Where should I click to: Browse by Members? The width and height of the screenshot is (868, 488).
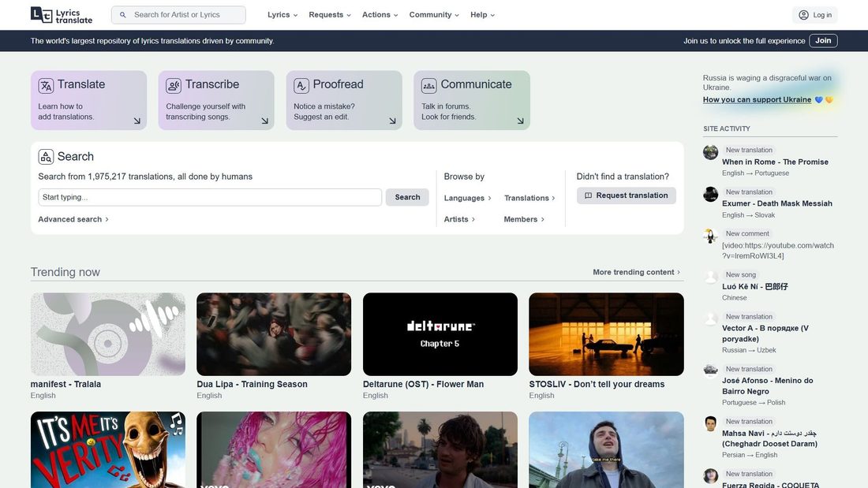(x=524, y=219)
